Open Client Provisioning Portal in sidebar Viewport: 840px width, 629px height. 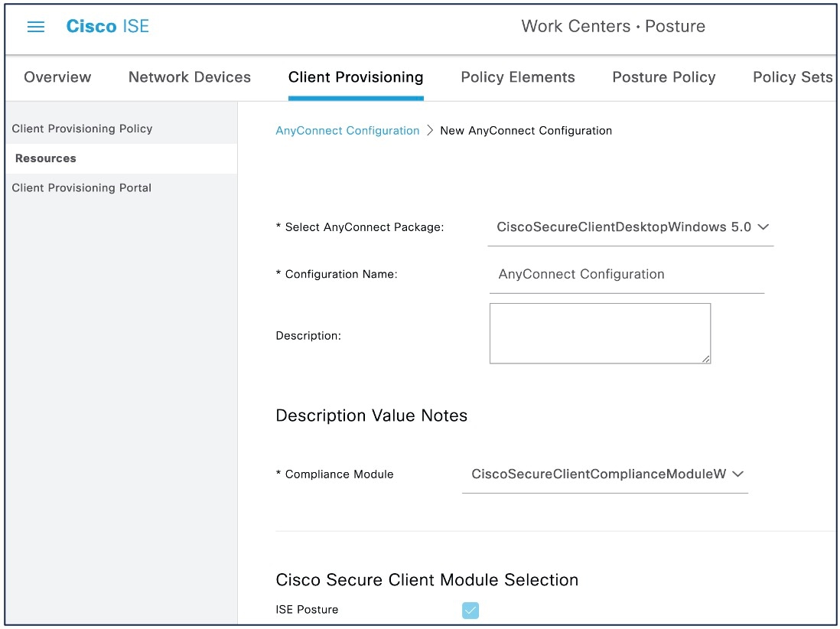pyautogui.click(x=121, y=188)
